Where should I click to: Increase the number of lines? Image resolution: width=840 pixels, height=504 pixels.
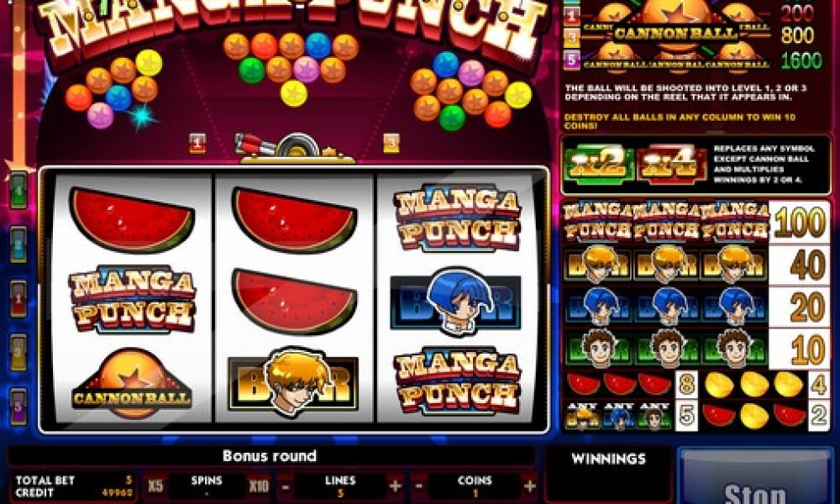point(396,486)
